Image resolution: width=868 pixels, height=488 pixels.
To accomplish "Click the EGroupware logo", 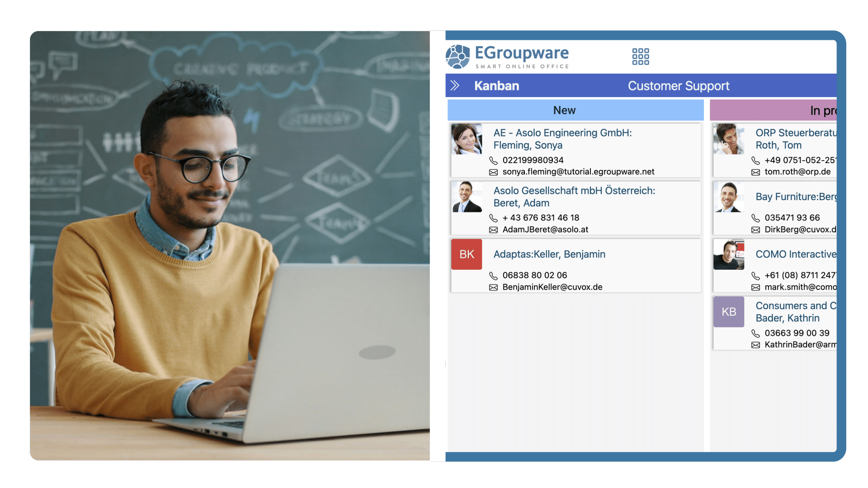I will point(507,56).
